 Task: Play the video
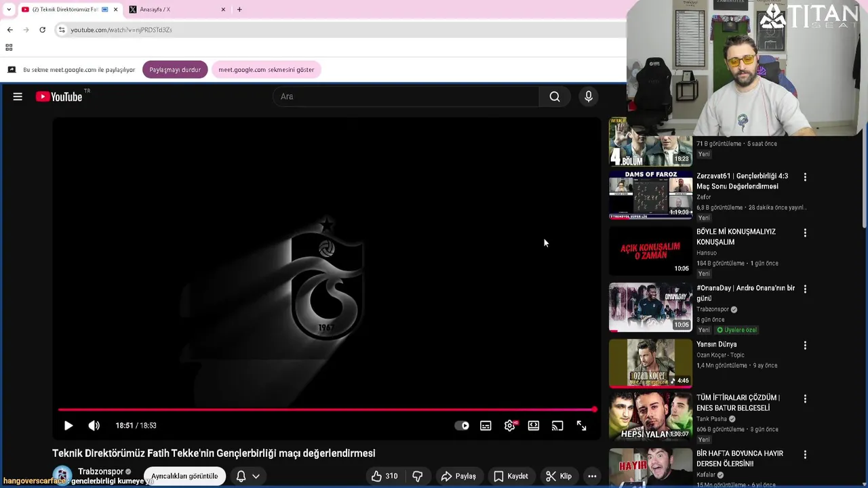pyautogui.click(x=68, y=426)
